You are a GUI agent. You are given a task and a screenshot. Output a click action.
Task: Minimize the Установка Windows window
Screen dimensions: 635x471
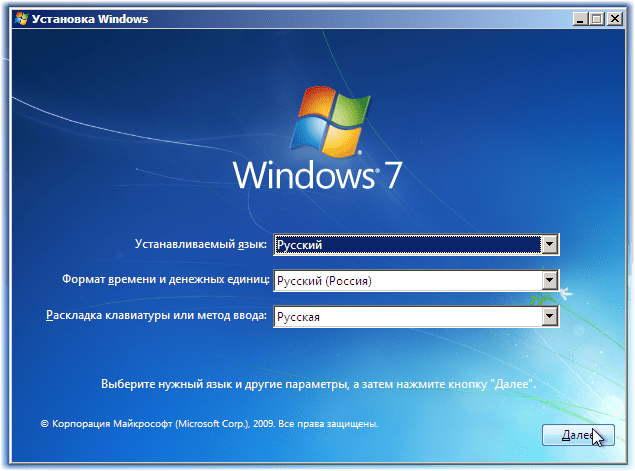pos(580,19)
